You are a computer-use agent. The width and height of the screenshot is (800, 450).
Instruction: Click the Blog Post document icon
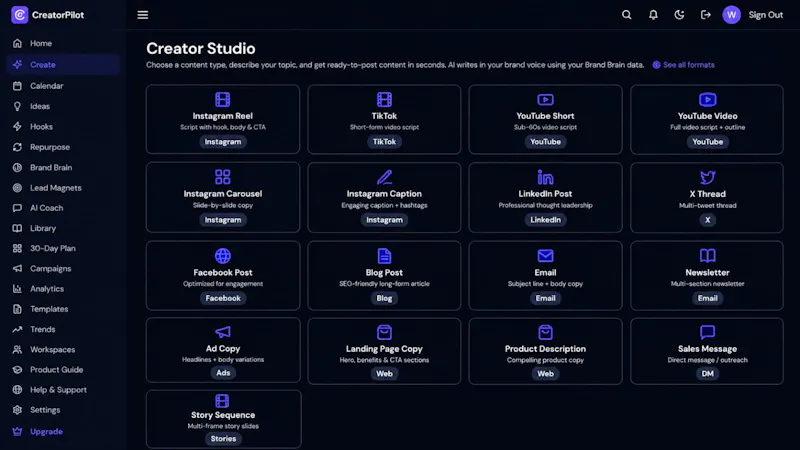[x=384, y=256]
